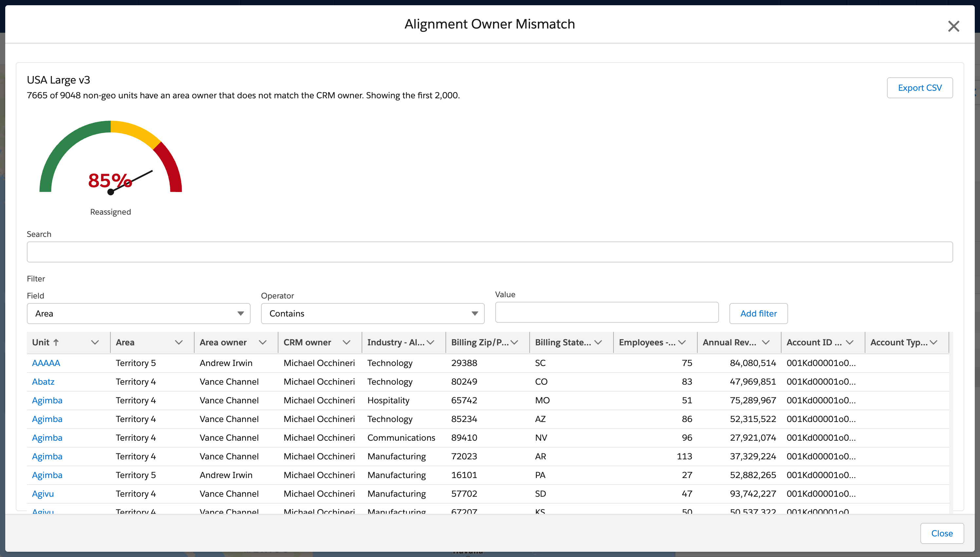
Task: Focus the Search input field
Action: click(x=489, y=252)
